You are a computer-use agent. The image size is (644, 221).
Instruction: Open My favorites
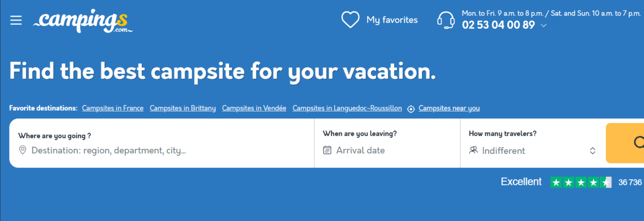pyautogui.click(x=392, y=20)
